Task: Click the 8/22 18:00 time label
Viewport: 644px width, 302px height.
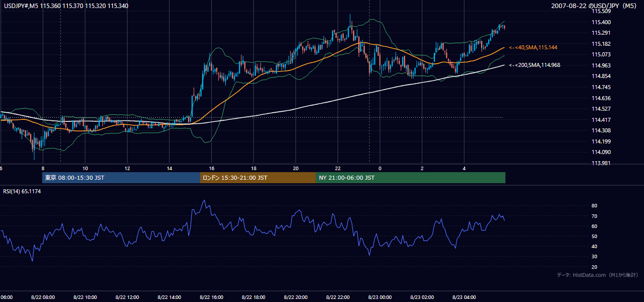Action: (x=253, y=297)
